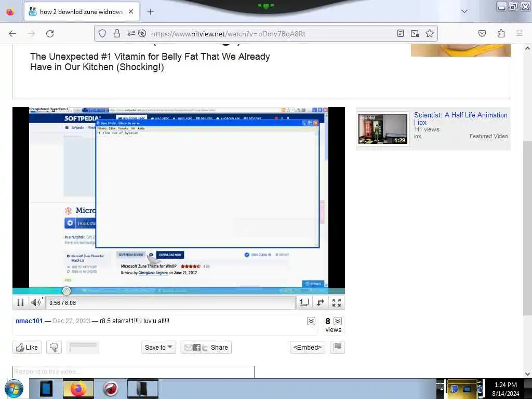The height and width of the screenshot is (399, 532).
Task: Open the iox channel link under featured video
Action: pyautogui.click(x=418, y=137)
